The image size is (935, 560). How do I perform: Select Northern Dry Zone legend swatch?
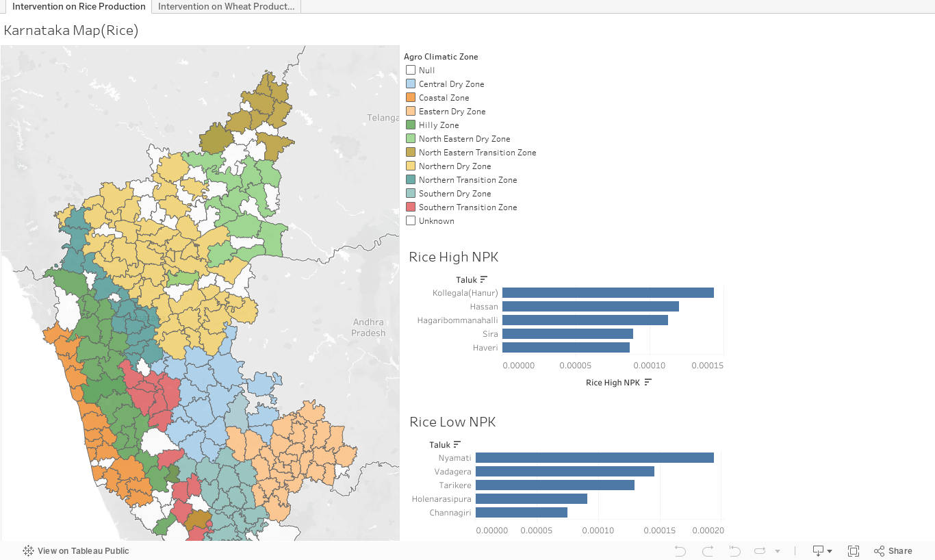pos(411,166)
